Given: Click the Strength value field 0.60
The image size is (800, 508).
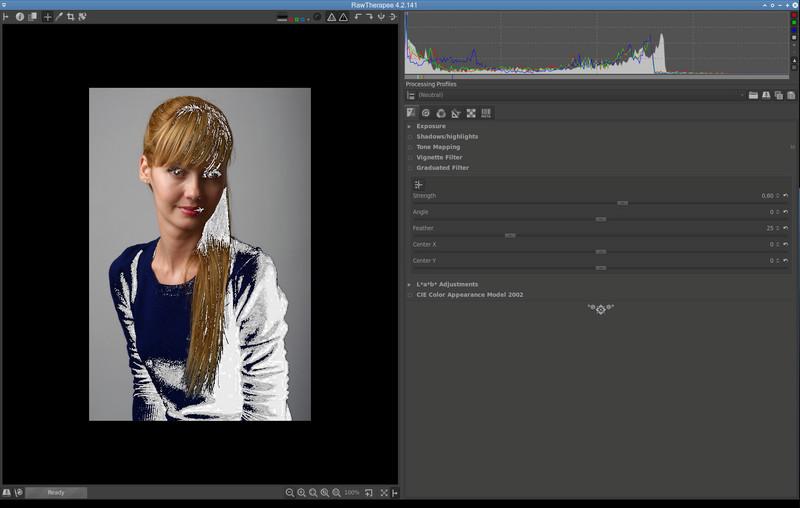Looking at the screenshot, I should (x=767, y=196).
